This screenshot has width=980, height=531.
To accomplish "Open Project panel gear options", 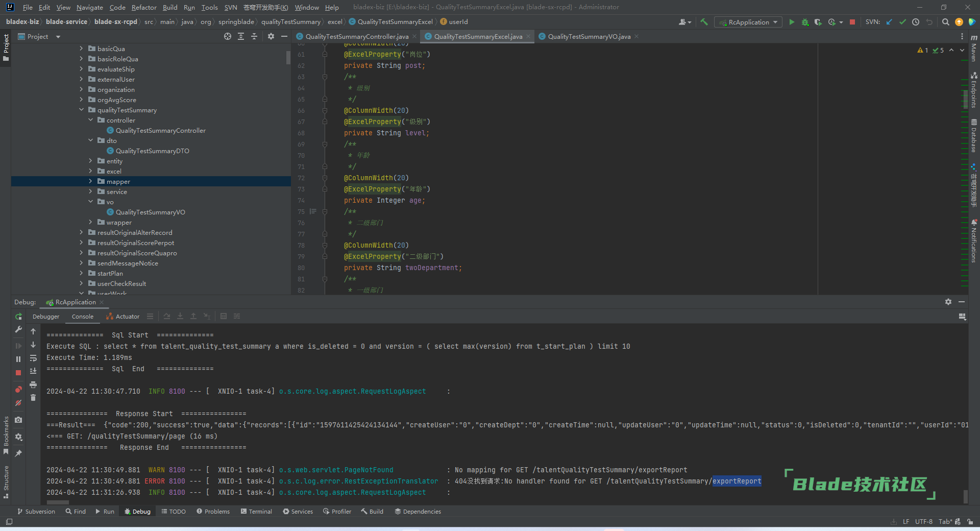I will [271, 36].
